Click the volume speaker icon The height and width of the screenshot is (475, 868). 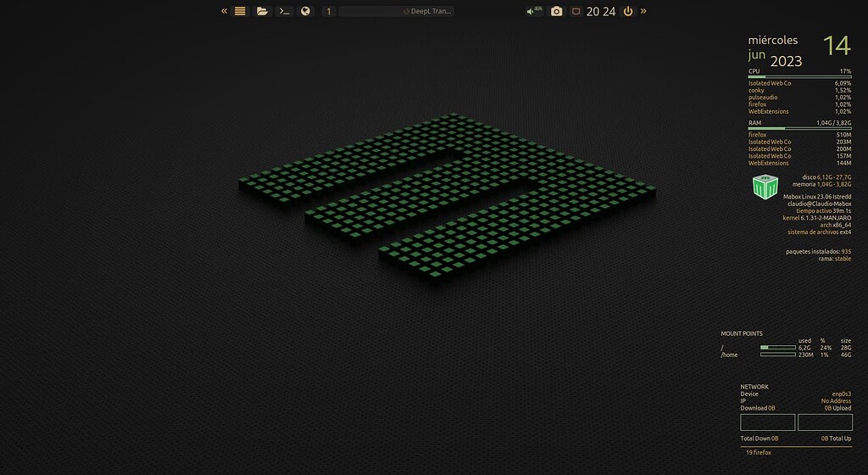(x=534, y=11)
